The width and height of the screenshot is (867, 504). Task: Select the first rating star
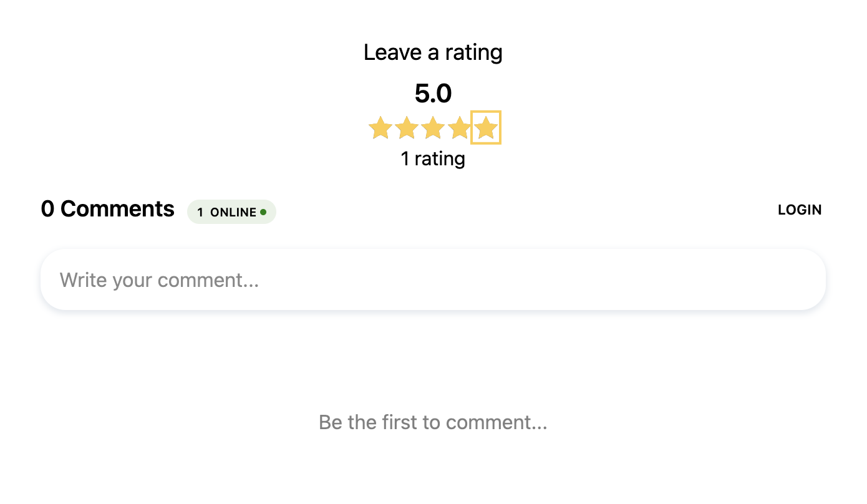click(380, 128)
